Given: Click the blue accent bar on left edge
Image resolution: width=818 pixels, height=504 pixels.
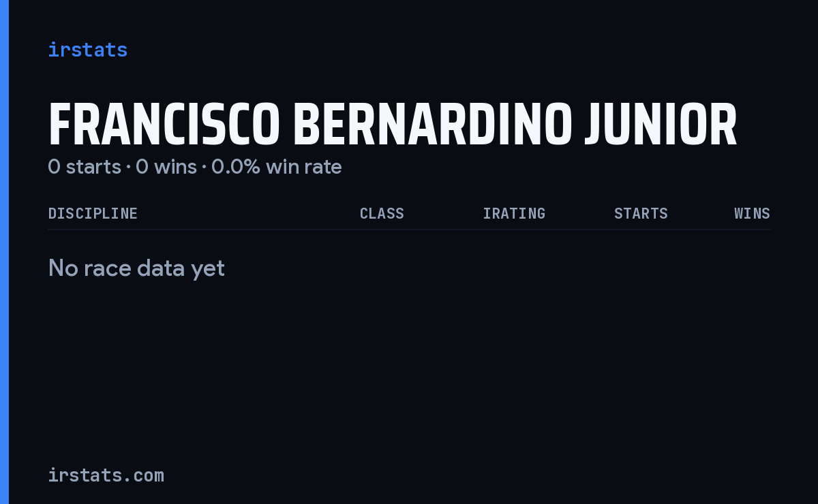Looking at the screenshot, I should [x=4, y=252].
